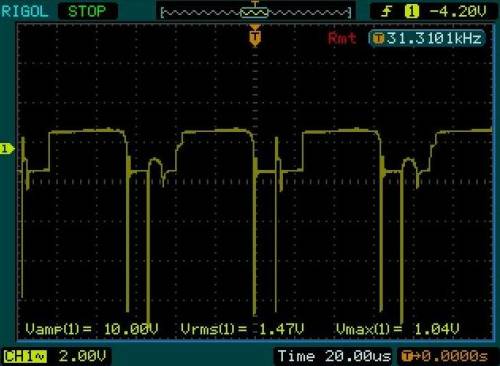
Task: Click the Vrms(1) measurement readout
Action: (242, 329)
